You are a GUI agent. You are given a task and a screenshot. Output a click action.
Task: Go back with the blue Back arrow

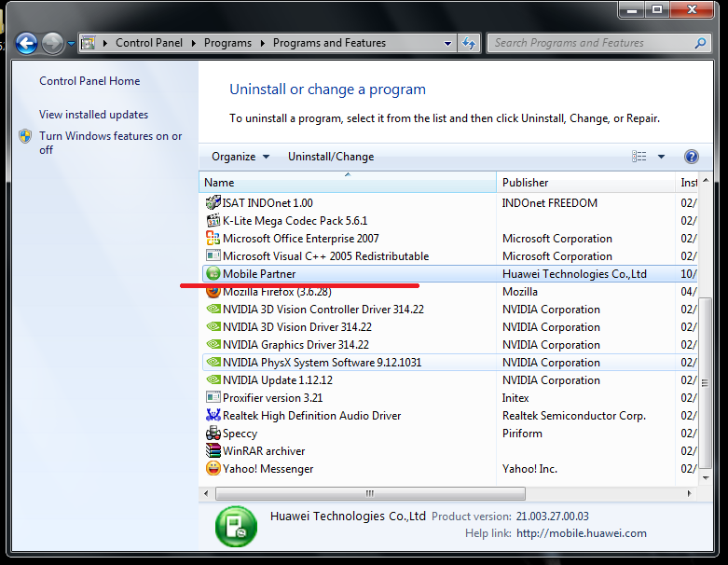tap(26, 44)
